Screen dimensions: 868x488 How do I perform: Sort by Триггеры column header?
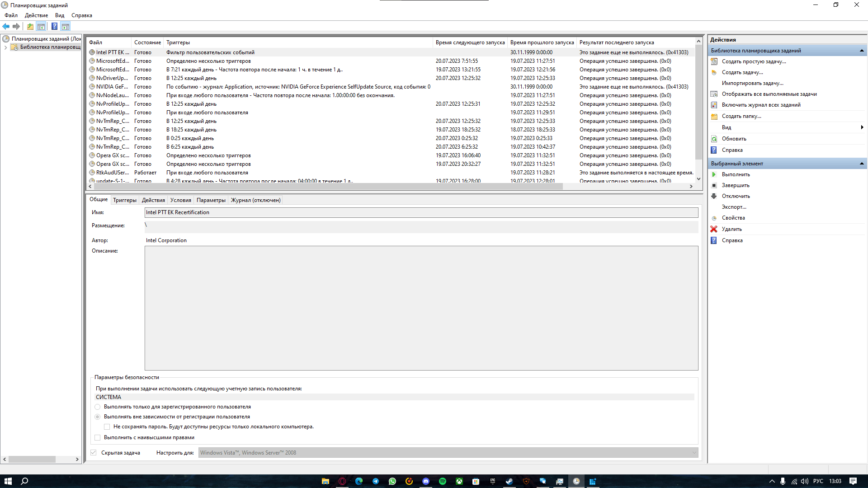coord(298,42)
